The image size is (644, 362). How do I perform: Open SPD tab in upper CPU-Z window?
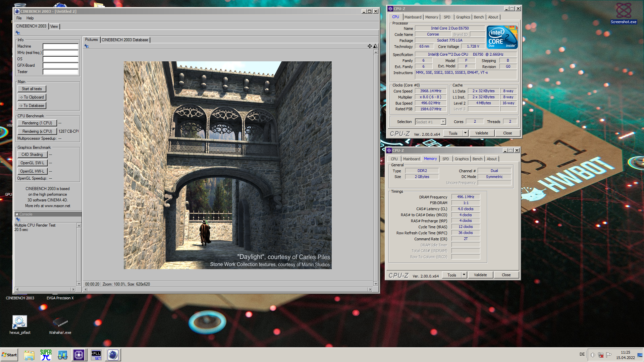coord(447,17)
